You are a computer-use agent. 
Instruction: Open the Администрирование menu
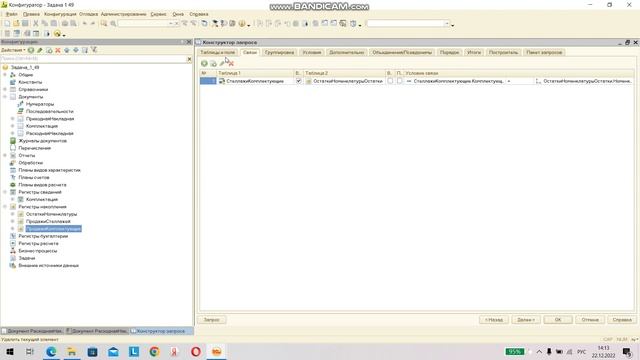point(123,14)
